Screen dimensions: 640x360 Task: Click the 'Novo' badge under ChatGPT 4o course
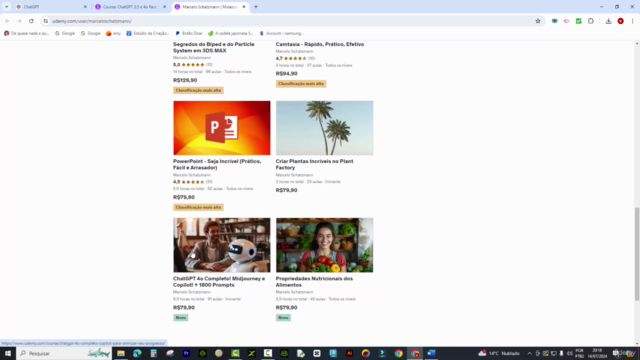(180, 318)
